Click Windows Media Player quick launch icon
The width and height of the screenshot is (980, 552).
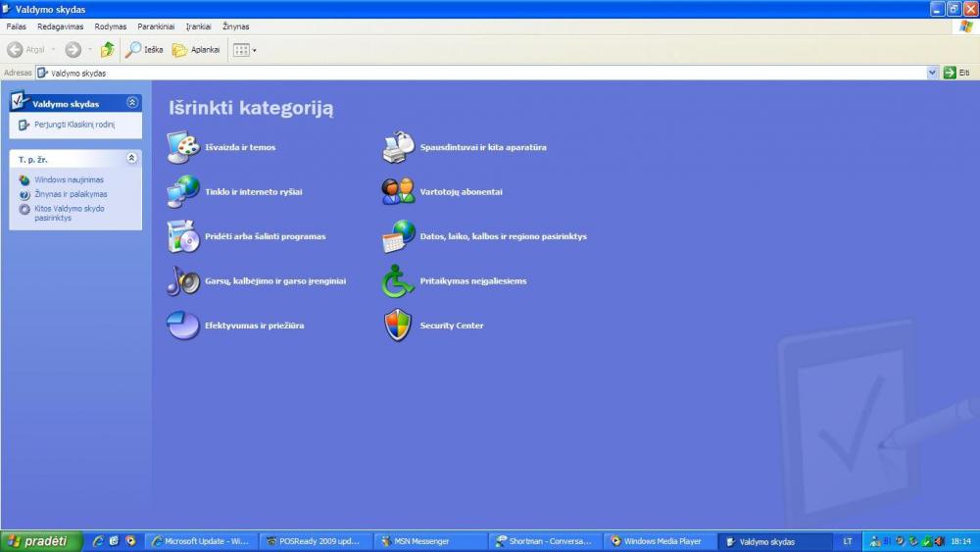point(130,541)
